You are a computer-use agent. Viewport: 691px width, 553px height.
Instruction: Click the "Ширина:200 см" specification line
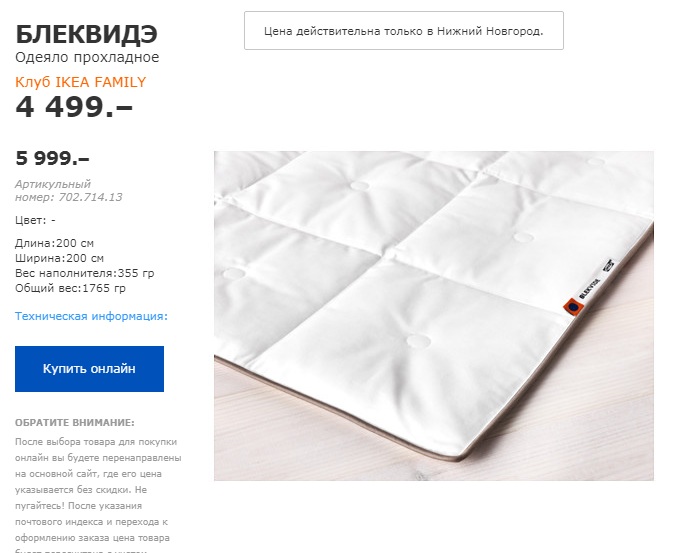click(x=59, y=258)
